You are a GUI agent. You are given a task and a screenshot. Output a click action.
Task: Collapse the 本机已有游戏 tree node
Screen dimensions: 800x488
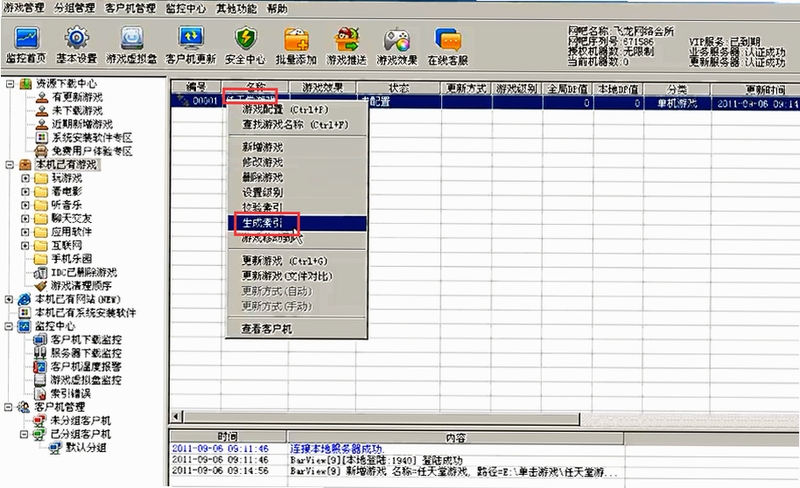click(9, 165)
